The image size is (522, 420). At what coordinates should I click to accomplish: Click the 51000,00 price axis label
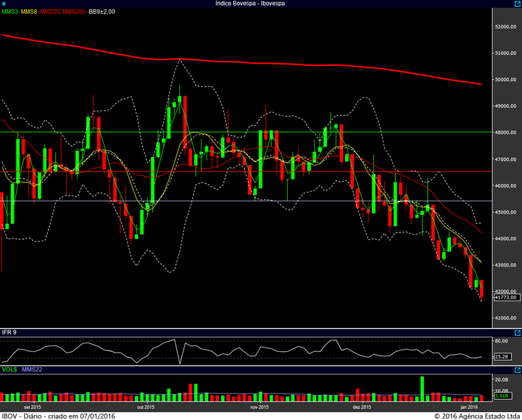coord(506,53)
